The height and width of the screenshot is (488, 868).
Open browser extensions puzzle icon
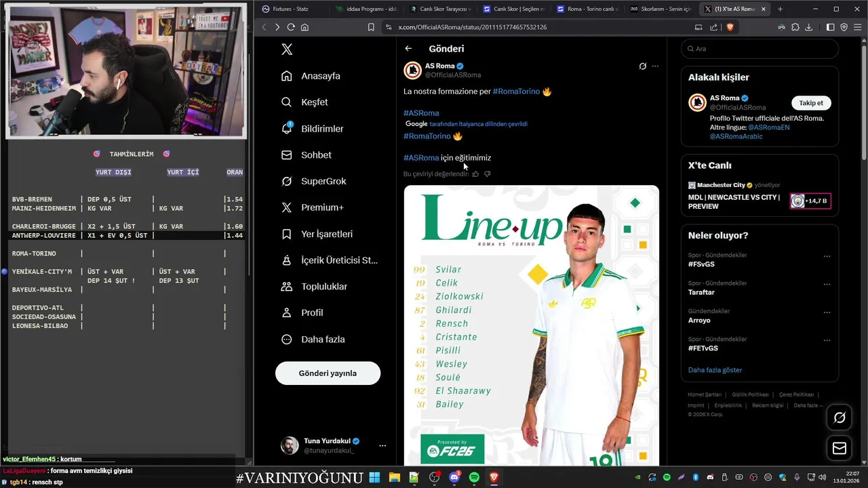coord(795,27)
